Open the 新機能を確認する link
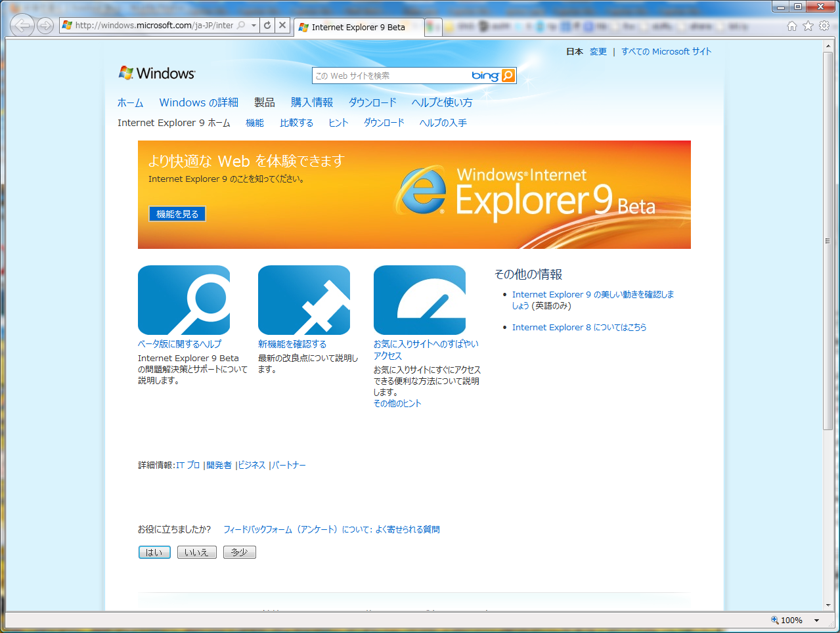840x633 pixels. click(292, 344)
